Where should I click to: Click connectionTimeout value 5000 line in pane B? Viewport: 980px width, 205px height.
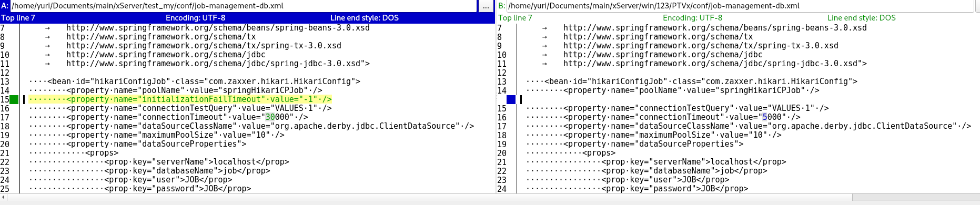pyautogui.click(x=663, y=117)
